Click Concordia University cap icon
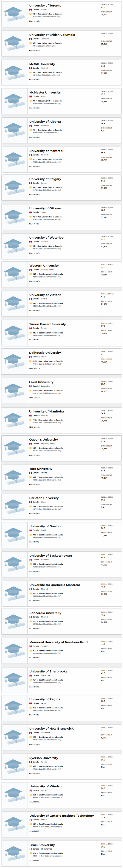 coord(14,621)
